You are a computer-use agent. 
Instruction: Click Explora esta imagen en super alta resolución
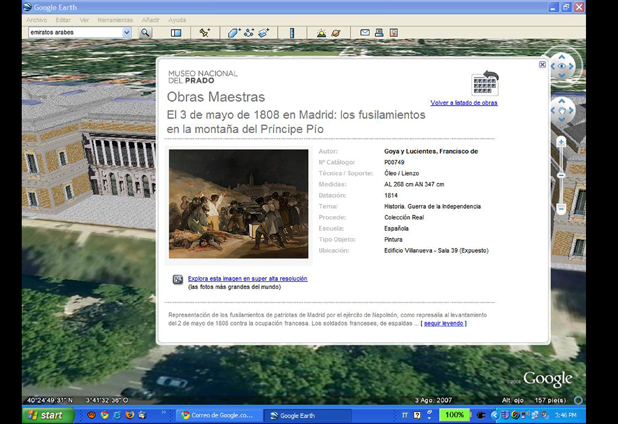click(x=248, y=279)
